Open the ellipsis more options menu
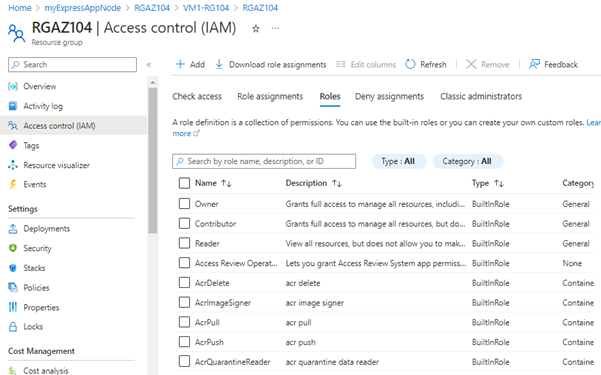Viewport: 601px width, 375px height. pyautogui.click(x=275, y=28)
